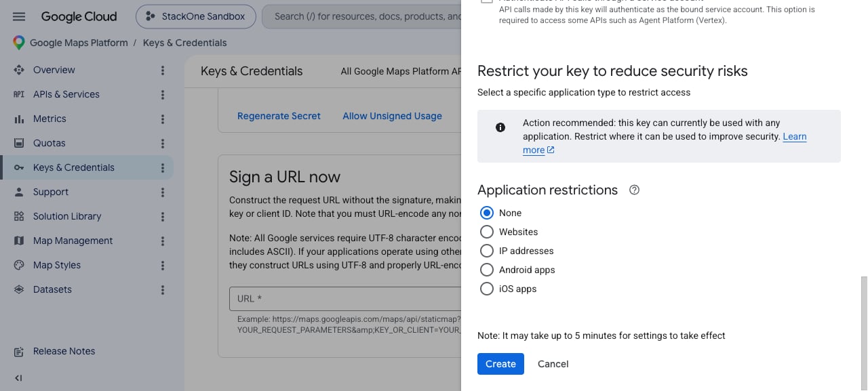
Task: Focus the resources search bar
Action: pyautogui.click(x=363, y=16)
